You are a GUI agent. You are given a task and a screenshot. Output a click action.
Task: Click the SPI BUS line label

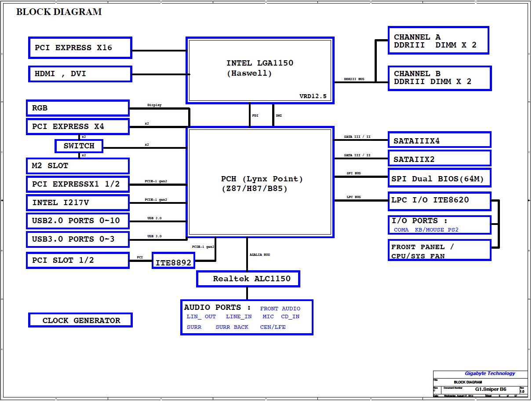(354, 173)
